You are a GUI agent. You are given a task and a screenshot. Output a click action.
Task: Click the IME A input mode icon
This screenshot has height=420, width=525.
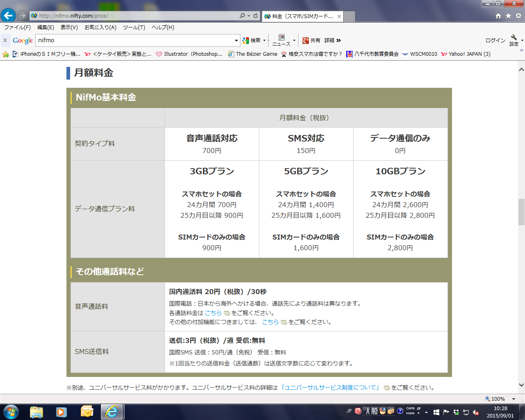click(368, 411)
